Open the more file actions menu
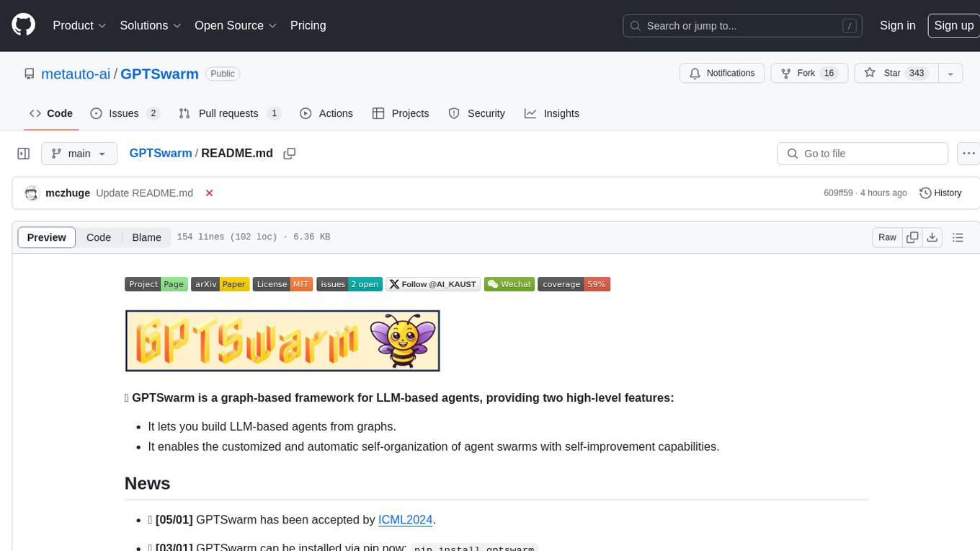The width and height of the screenshot is (980, 551). click(968, 154)
